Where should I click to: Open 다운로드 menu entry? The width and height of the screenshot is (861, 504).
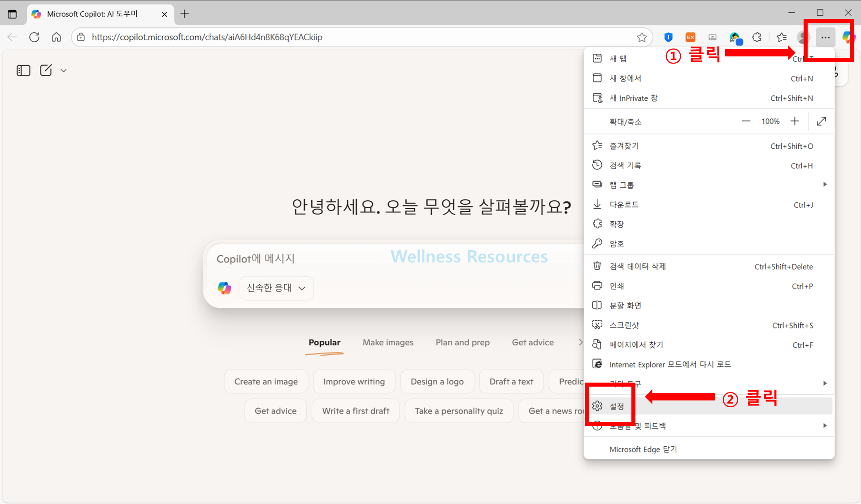click(x=709, y=204)
